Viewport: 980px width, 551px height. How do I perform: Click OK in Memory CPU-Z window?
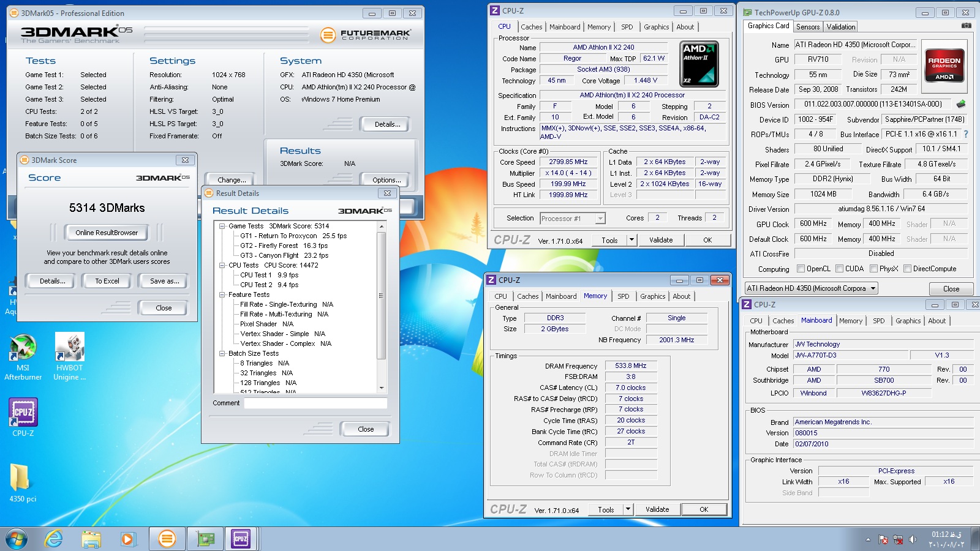pyautogui.click(x=704, y=509)
